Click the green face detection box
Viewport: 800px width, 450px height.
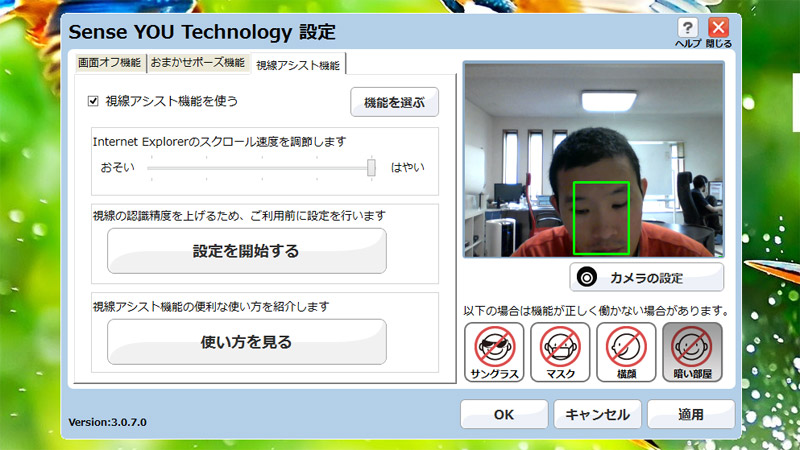tap(601, 218)
